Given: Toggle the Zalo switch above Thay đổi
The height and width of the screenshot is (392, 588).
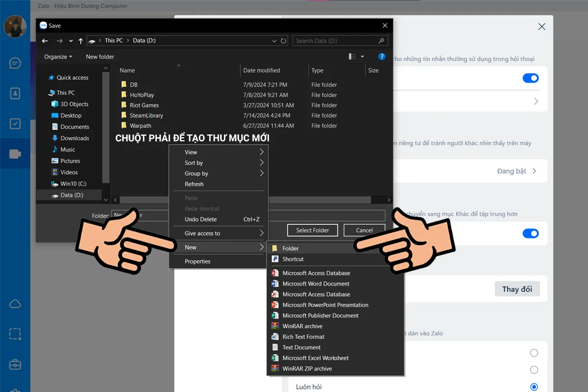Looking at the screenshot, I should coord(531,233).
